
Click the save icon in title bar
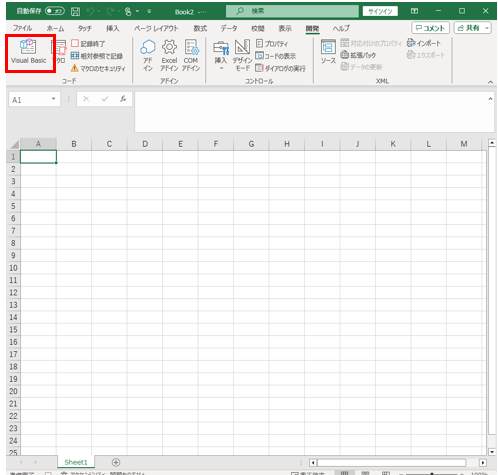(x=75, y=12)
